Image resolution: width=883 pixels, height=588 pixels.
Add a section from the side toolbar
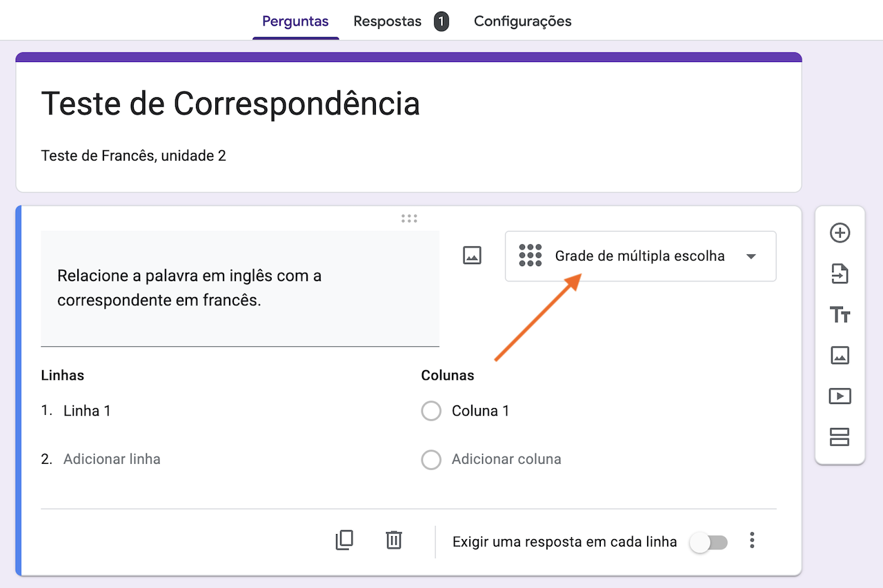click(x=840, y=437)
